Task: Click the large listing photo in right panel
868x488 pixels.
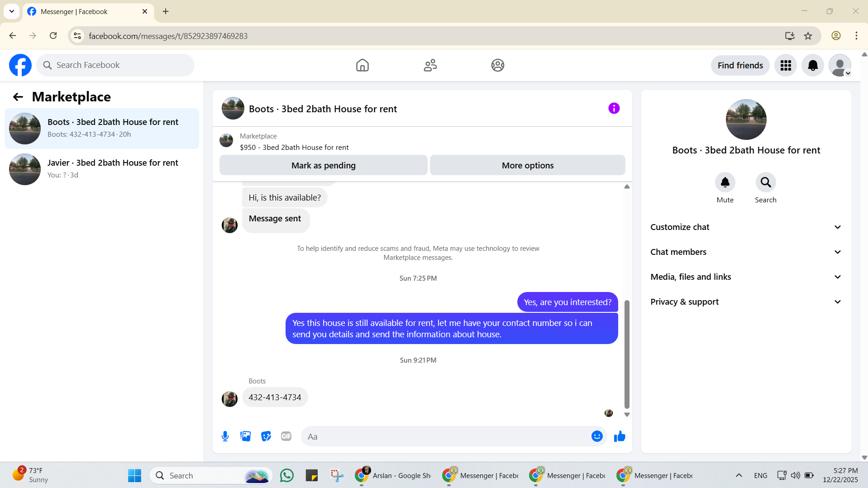Action: 746,120
